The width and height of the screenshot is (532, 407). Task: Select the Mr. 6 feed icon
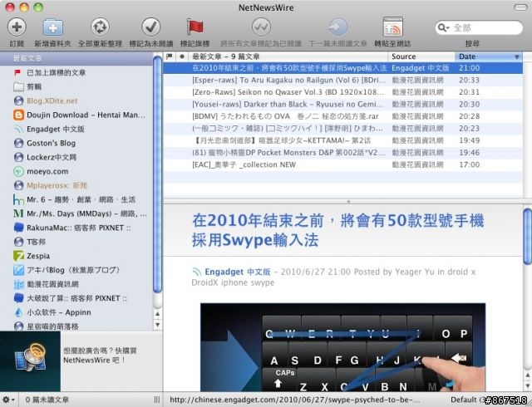[x=18, y=199]
